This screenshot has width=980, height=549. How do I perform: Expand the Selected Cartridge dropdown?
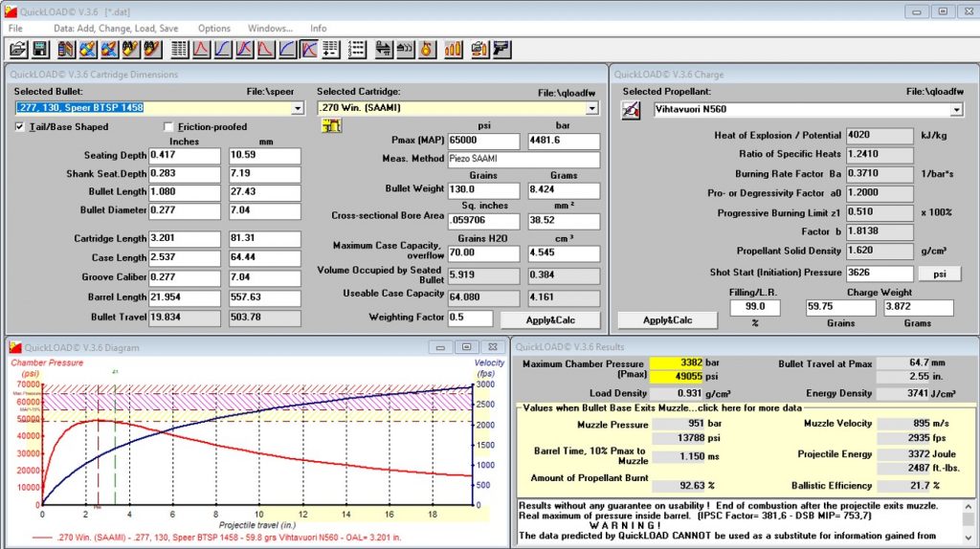pyautogui.click(x=591, y=108)
